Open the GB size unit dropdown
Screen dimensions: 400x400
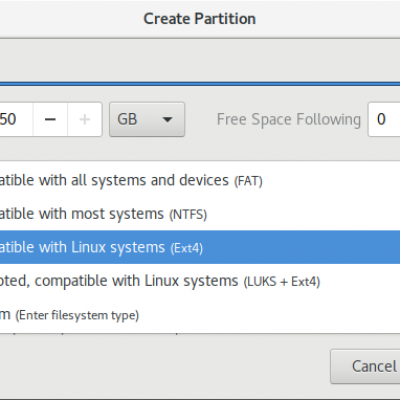[147, 119]
